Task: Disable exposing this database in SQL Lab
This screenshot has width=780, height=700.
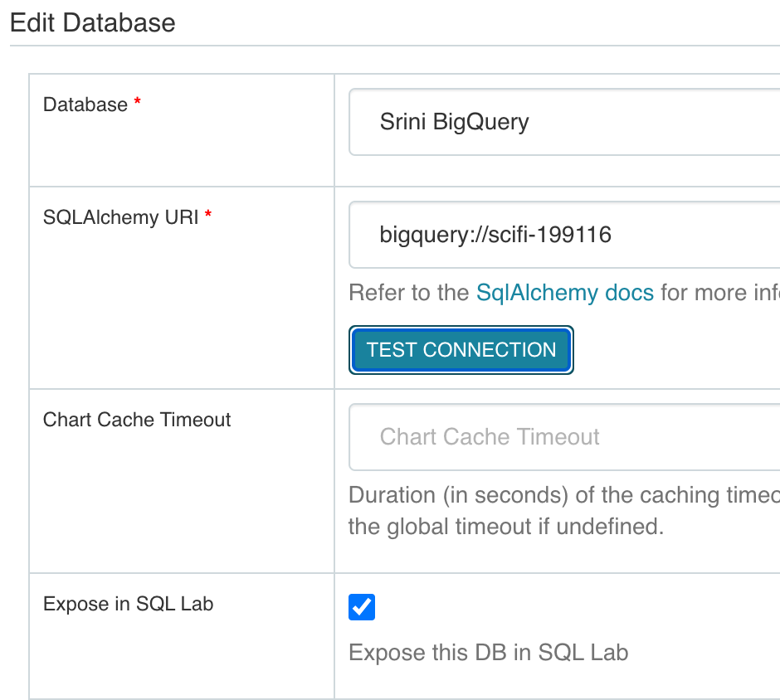Action: pyautogui.click(x=362, y=607)
